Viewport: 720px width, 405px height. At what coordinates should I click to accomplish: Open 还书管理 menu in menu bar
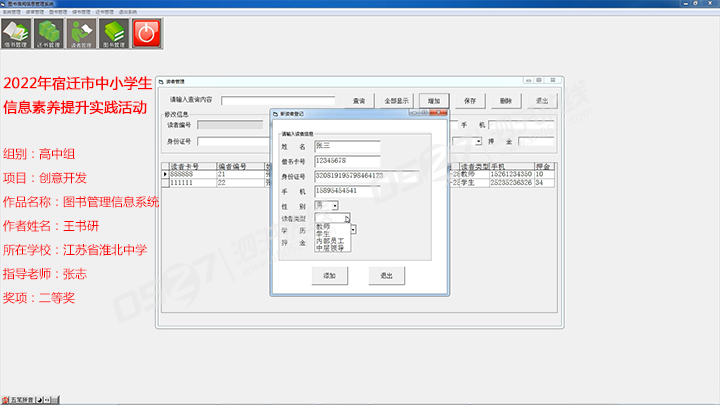tap(104, 12)
